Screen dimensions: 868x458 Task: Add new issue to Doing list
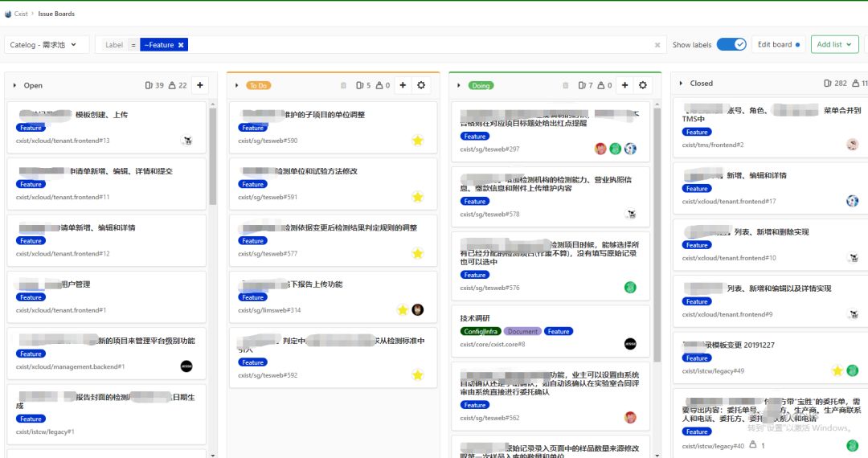pyautogui.click(x=625, y=85)
